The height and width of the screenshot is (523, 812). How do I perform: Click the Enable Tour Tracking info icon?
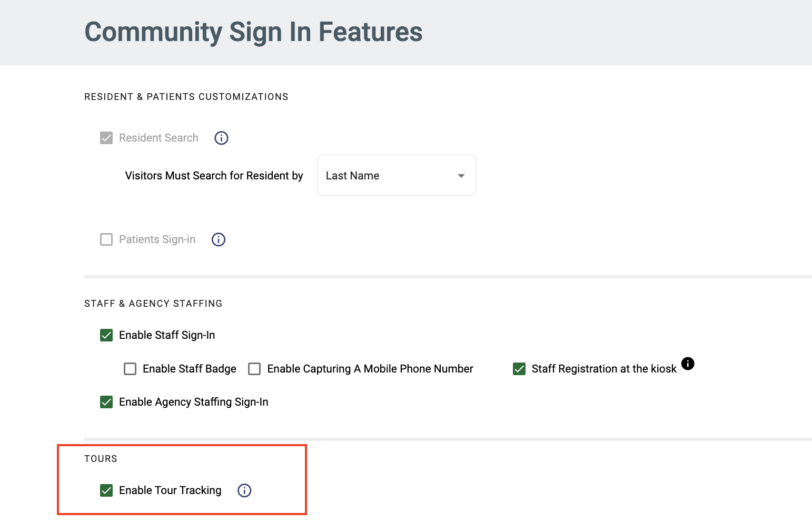coord(244,490)
